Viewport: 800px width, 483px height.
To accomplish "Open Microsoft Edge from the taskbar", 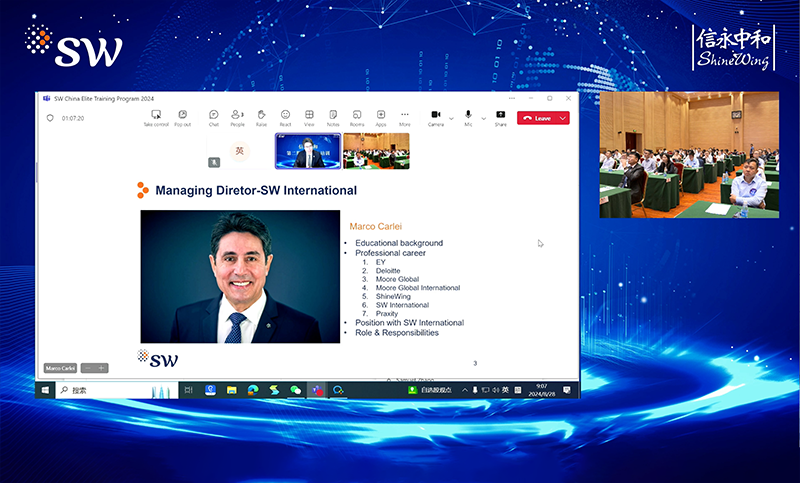I will pos(253,390).
